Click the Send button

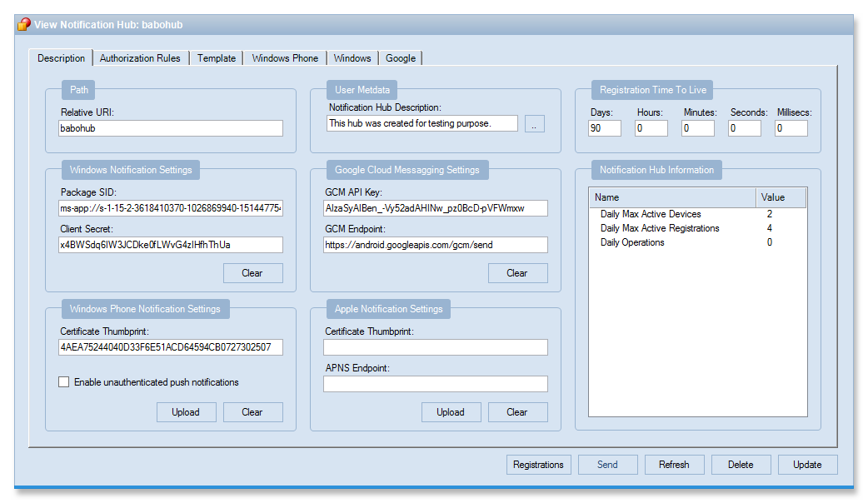pyautogui.click(x=608, y=465)
